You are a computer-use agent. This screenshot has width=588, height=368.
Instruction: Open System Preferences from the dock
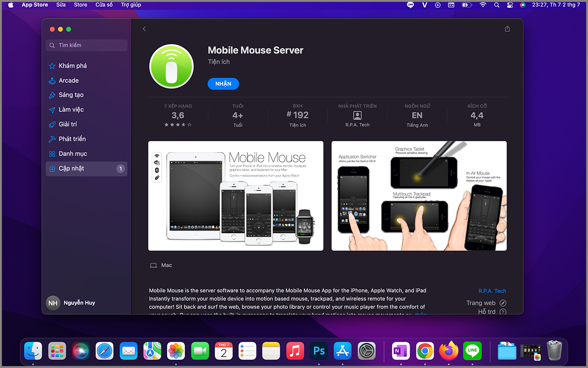tap(367, 351)
